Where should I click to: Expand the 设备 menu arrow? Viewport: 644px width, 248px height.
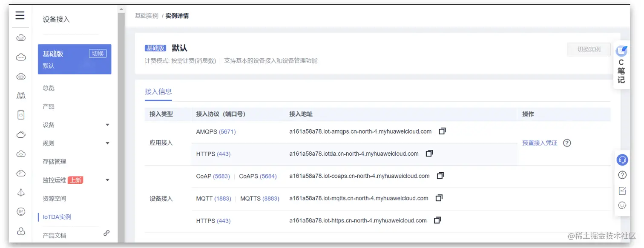107,125
